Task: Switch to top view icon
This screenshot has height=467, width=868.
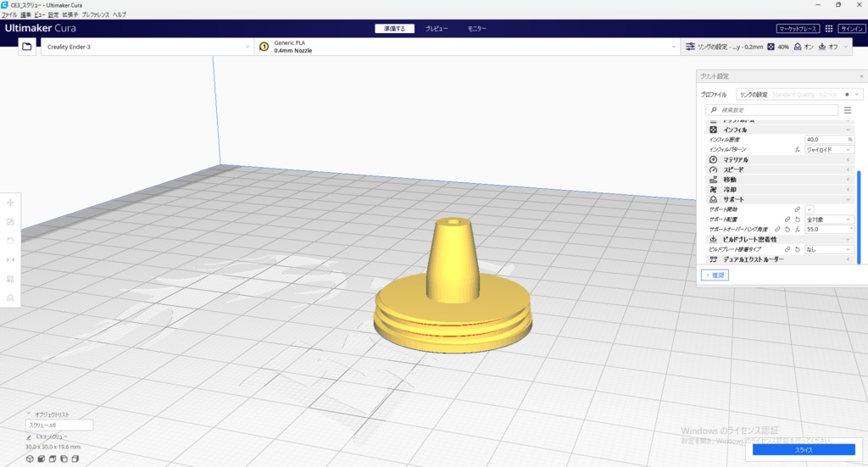Action: click(53, 459)
